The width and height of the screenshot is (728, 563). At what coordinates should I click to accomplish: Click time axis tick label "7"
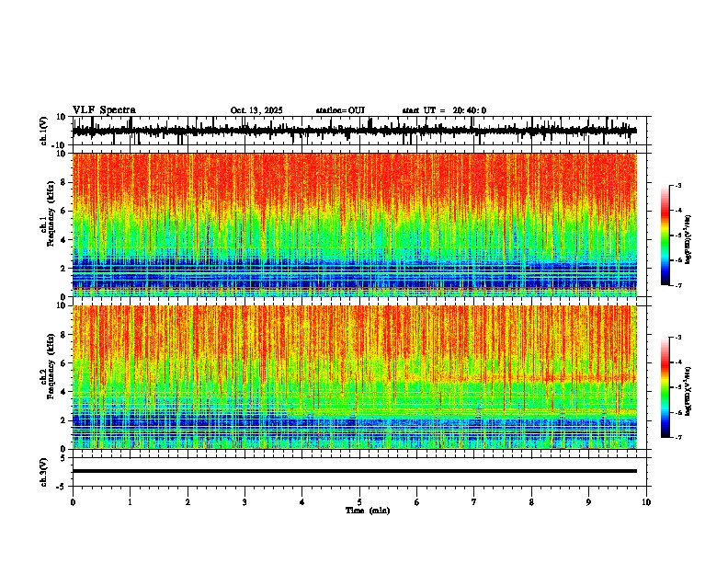coord(474,502)
